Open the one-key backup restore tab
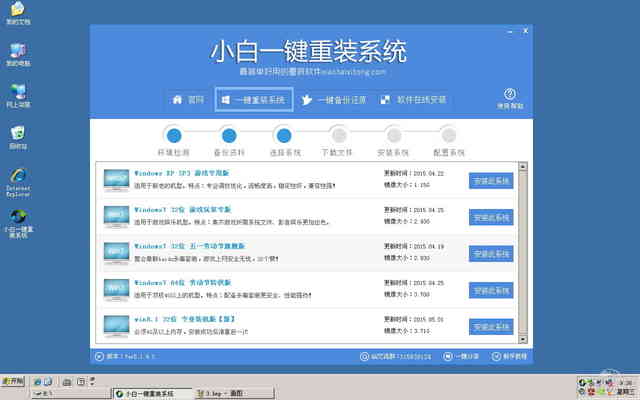The width and height of the screenshot is (640, 400). 334,100
